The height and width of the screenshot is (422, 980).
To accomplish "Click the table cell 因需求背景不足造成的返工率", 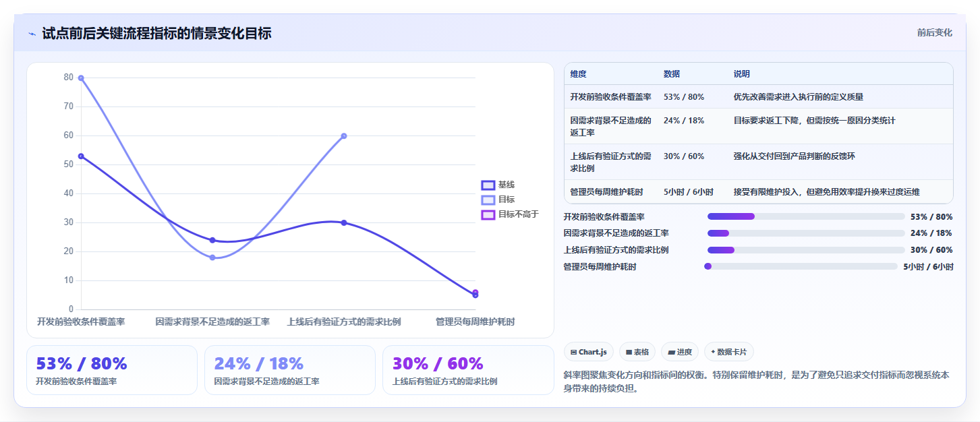I will (611, 127).
